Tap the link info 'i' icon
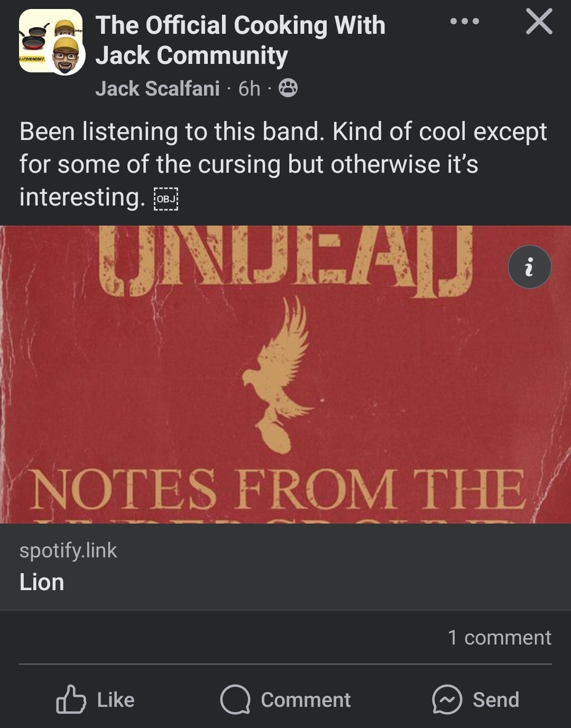 (x=529, y=267)
